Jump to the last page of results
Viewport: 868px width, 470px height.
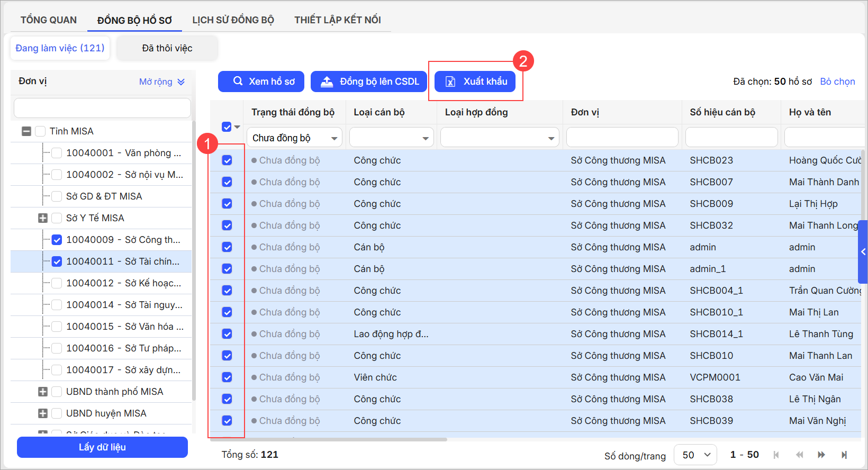tap(844, 455)
